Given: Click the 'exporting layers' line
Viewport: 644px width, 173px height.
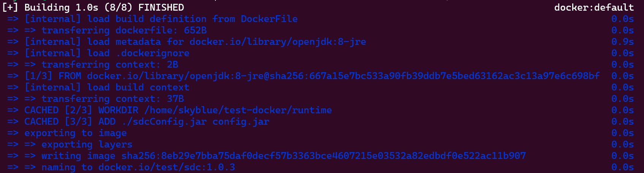Looking at the screenshot, I should [x=87, y=144].
